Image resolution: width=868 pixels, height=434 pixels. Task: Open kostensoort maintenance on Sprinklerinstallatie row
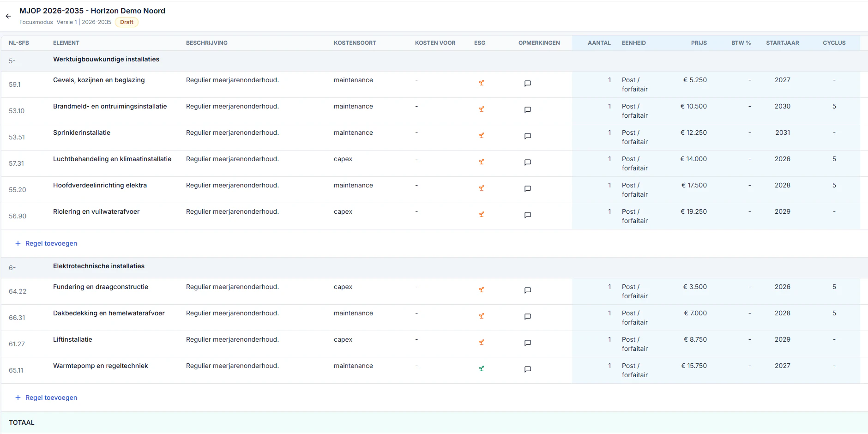(353, 133)
